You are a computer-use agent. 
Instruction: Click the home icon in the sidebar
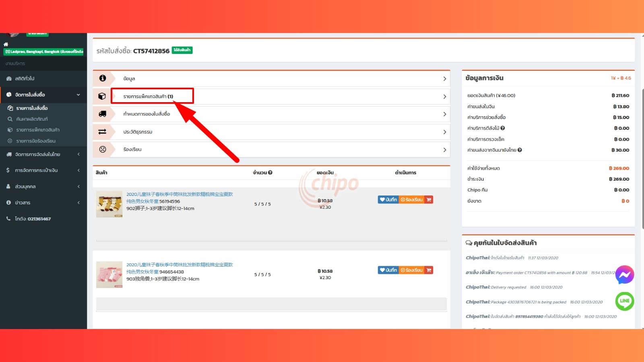click(x=6, y=44)
